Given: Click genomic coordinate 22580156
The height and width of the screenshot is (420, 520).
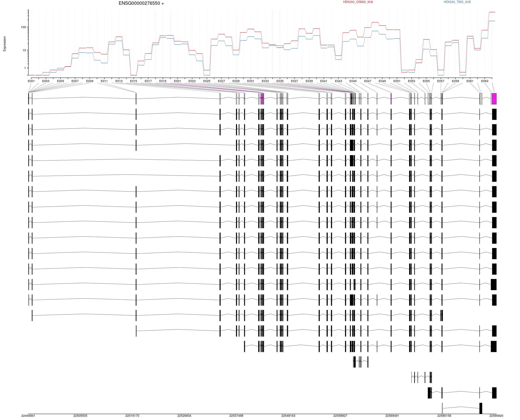Looking at the screenshot, I should coord(445,416).
